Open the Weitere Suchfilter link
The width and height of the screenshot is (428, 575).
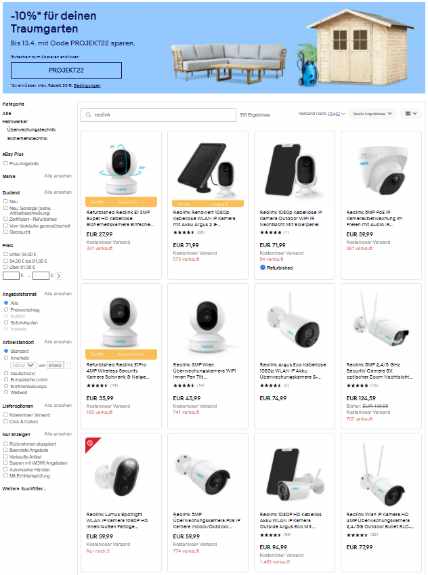click(x=24, y=488)
